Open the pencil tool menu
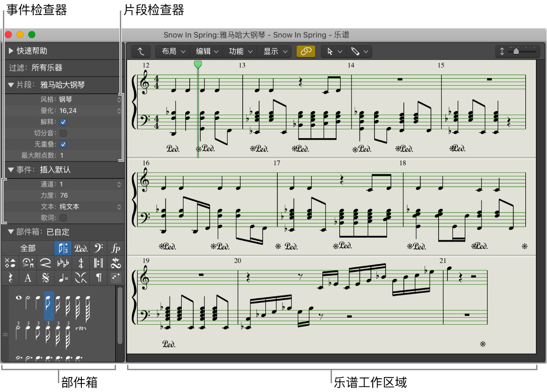The image size is (547, 392). 359,51
